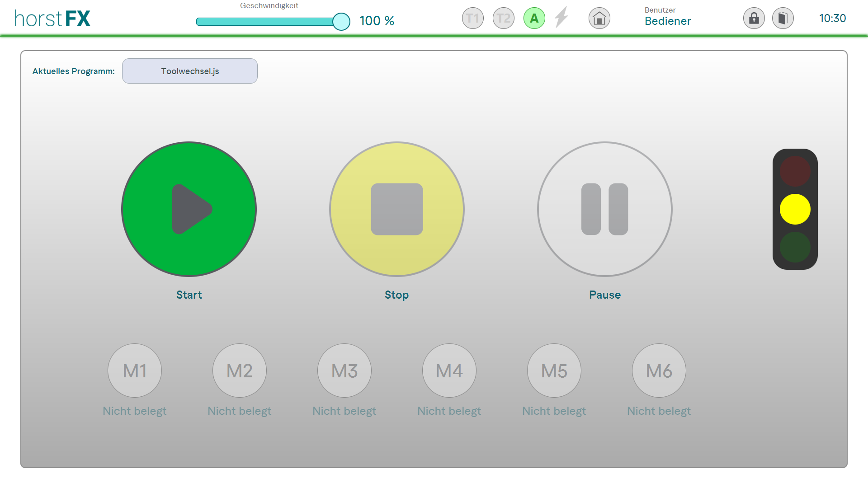Click the home icon button
The image size is (868, 488).
[599, 19]
